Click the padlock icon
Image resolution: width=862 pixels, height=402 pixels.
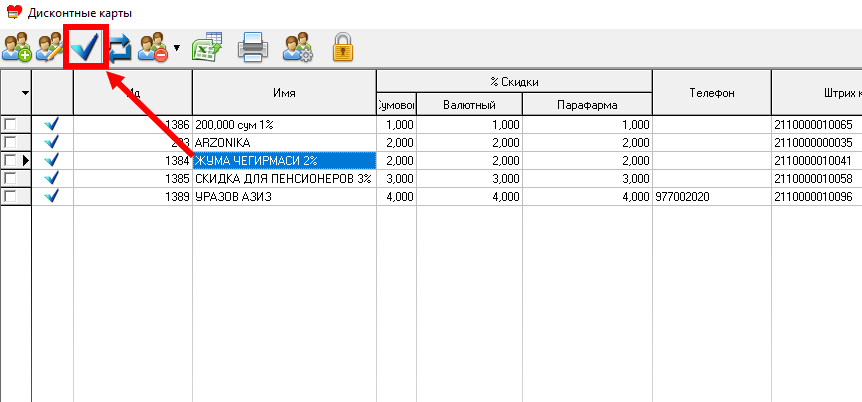pyautogui.click(x=342, y=47)
